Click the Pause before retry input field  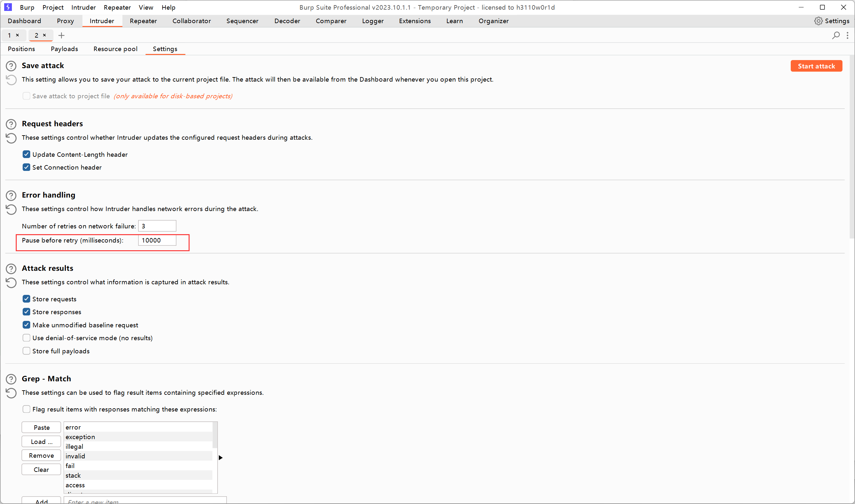tap(157, 241)
